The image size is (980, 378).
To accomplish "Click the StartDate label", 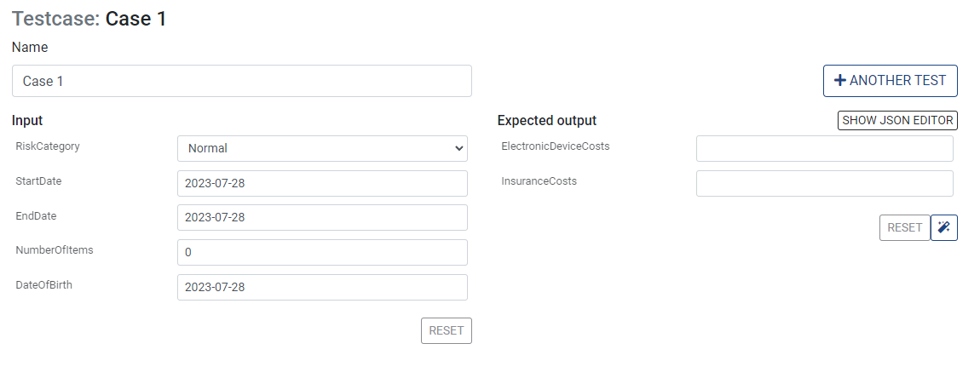I will point(38,181).
